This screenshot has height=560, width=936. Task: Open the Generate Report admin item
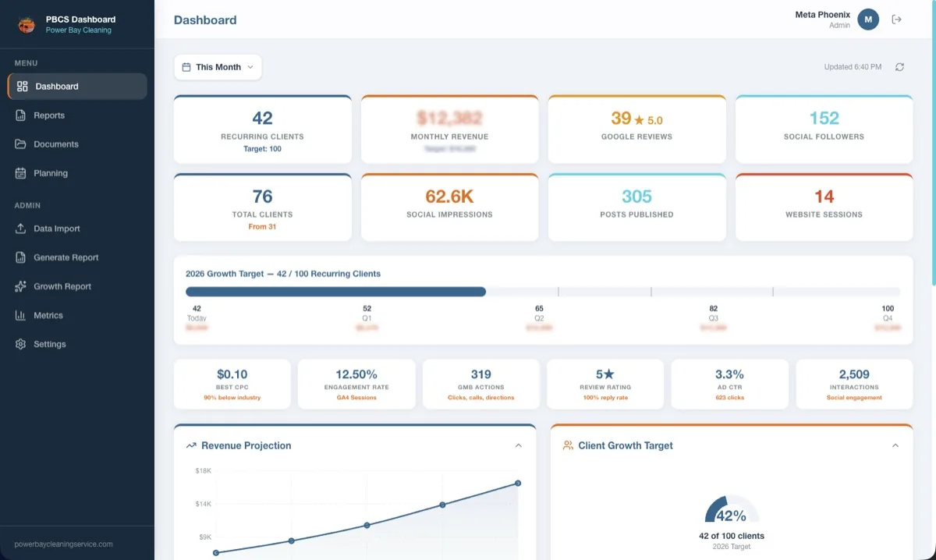click(x=77, y=257)
